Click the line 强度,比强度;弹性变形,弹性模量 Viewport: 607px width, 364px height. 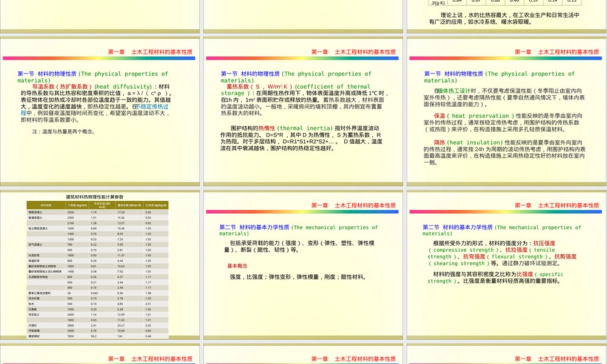tap(298, 277)
